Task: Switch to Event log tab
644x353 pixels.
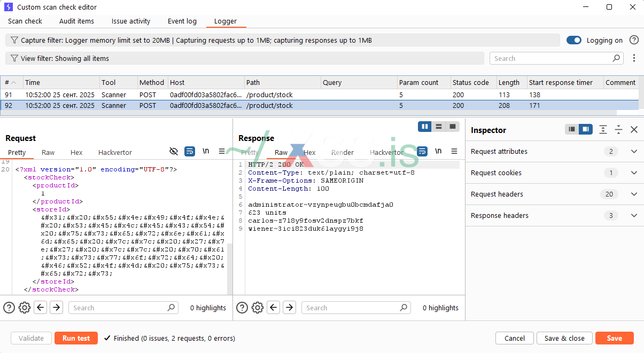Action: tap(182, 21)
